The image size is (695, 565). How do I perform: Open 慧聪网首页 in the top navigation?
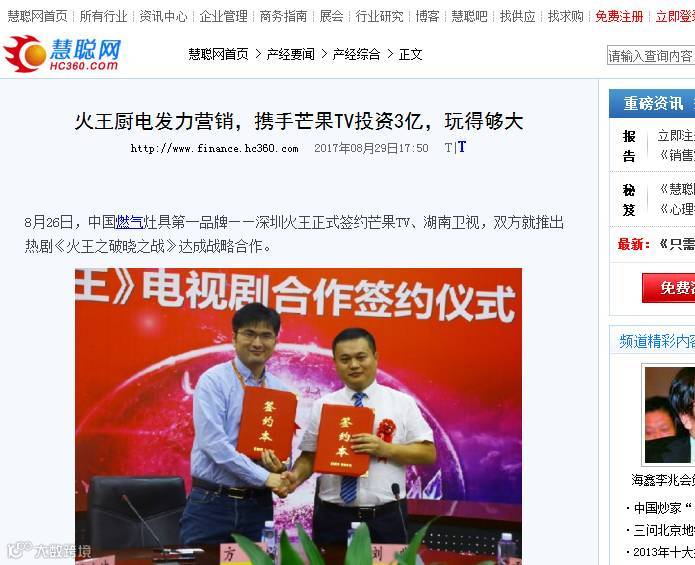(x=37, y=16)
